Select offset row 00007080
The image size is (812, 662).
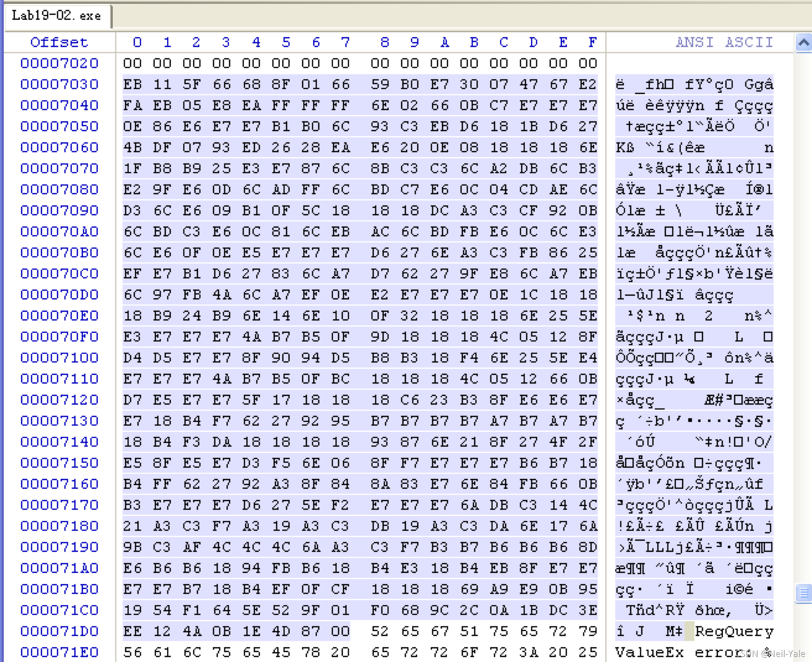[x=59, y=189]
